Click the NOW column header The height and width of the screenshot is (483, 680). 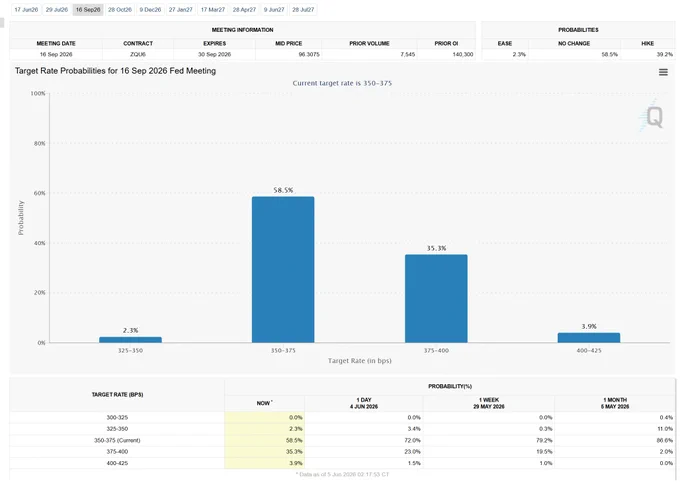click(264, 403)
